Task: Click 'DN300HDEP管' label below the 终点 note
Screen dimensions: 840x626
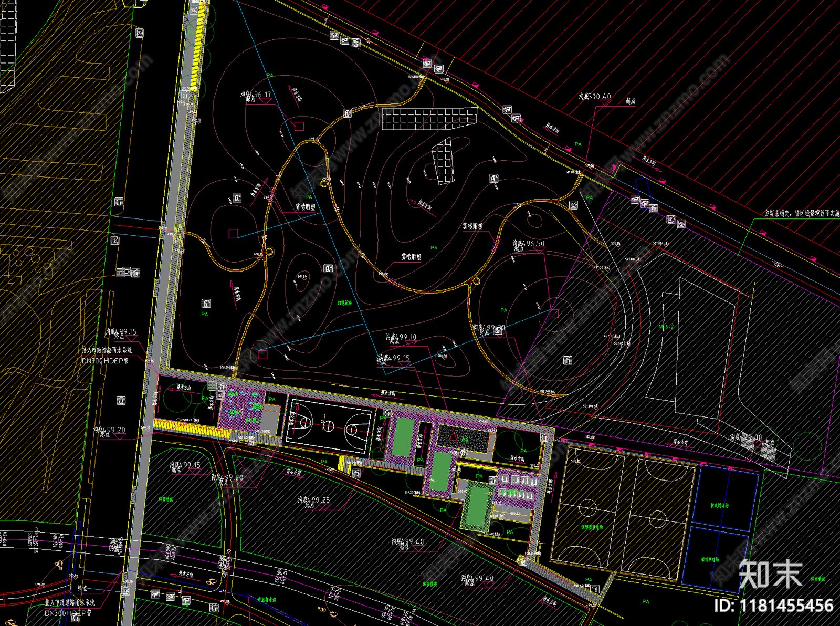Action: [68, 613]
